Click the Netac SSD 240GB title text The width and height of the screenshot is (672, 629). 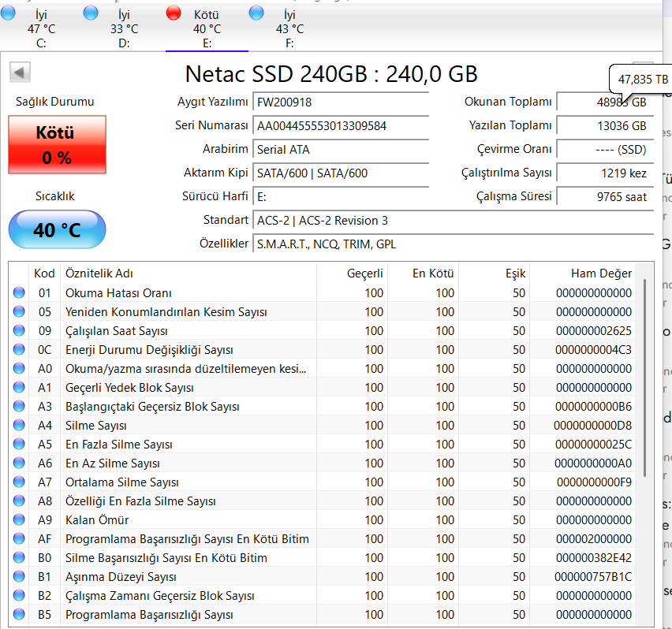[x=331, y=73]
